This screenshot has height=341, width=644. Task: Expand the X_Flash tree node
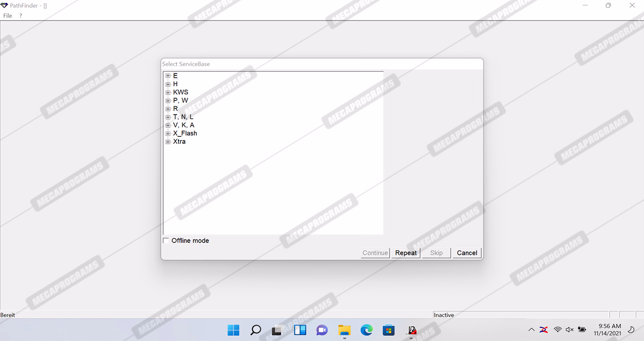[x=168, y=133]
